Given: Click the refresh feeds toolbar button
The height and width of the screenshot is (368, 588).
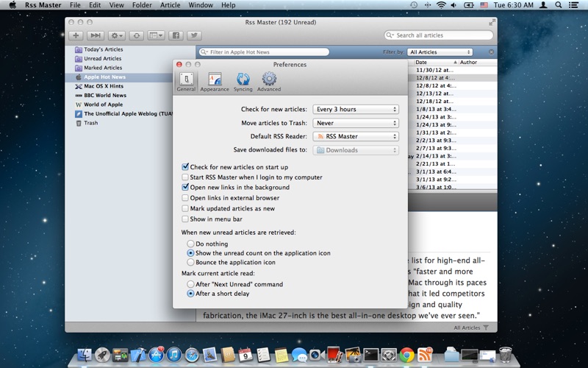Looking at the screenshot, I should 137,35.
